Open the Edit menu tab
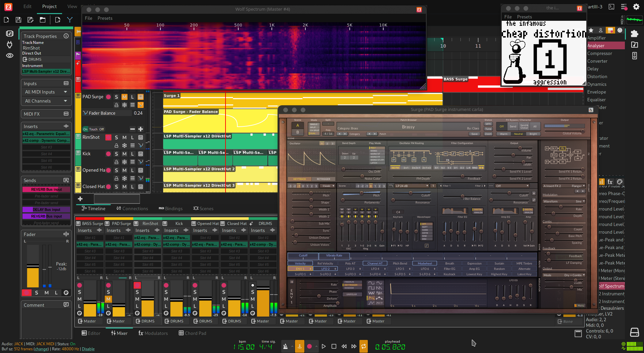 pyautogui.click(x=28, y=6)
